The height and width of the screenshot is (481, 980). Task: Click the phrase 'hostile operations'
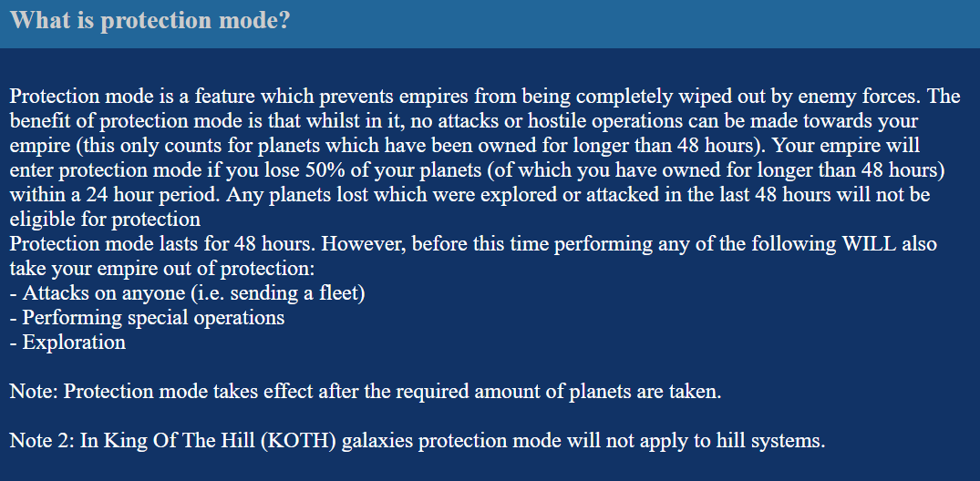pos(604,120)
